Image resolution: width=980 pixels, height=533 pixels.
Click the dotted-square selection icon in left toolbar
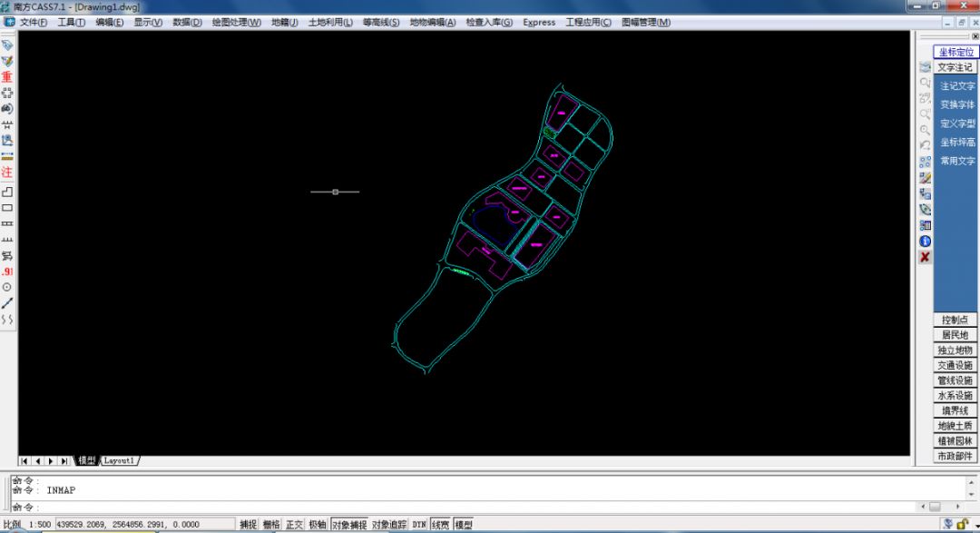coord(7,93)
